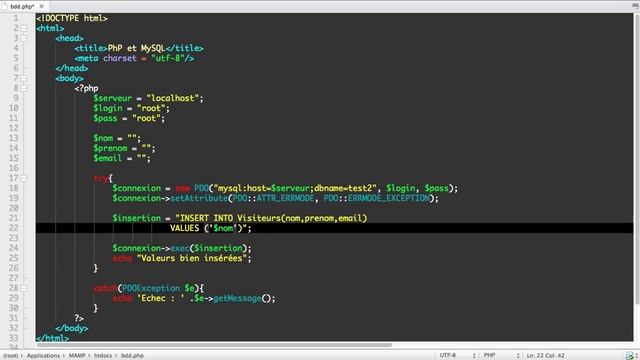Click the "mysql:host=$serveur;dbname=test2" string
The width and height of the screenshot is (640, 360).
pyautogui.click(x=295, y=188)
